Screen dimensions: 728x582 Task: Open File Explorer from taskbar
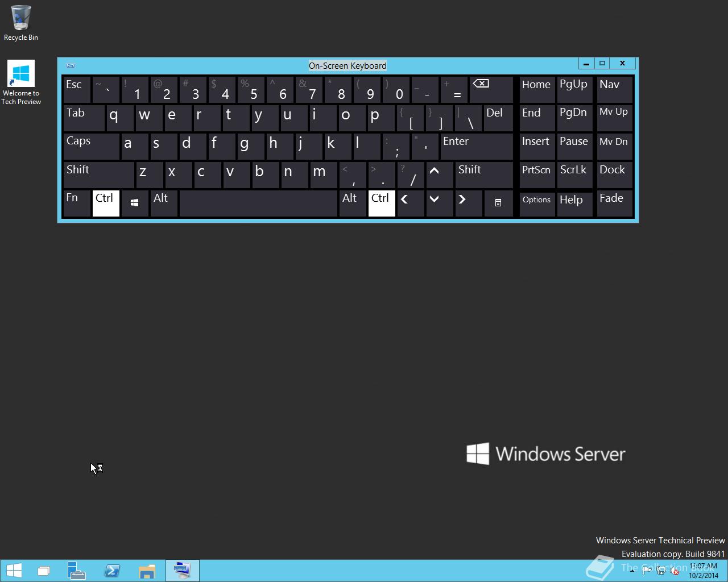[x=147, y=571]
